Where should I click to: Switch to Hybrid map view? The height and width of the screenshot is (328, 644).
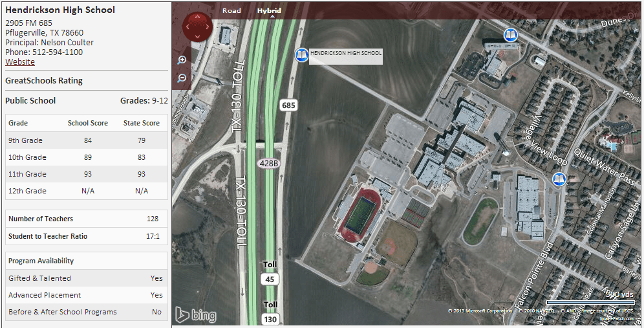tap(269, 11)
